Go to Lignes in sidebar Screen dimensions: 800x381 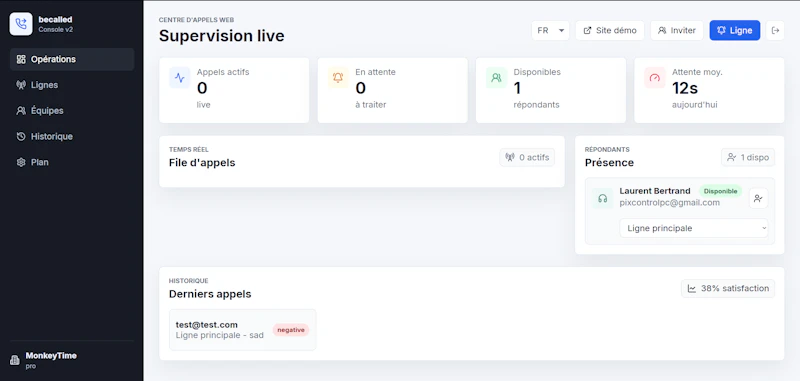(x=72, y=85)
